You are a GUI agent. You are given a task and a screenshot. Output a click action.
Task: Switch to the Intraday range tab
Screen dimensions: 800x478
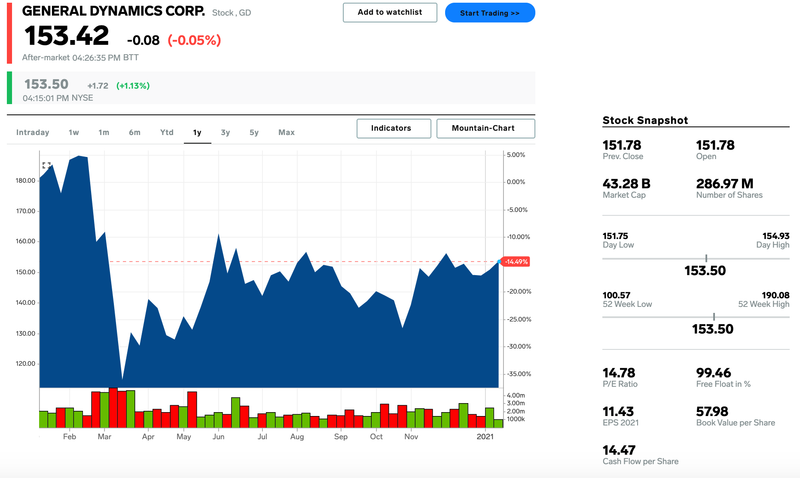tap(33, 132)
